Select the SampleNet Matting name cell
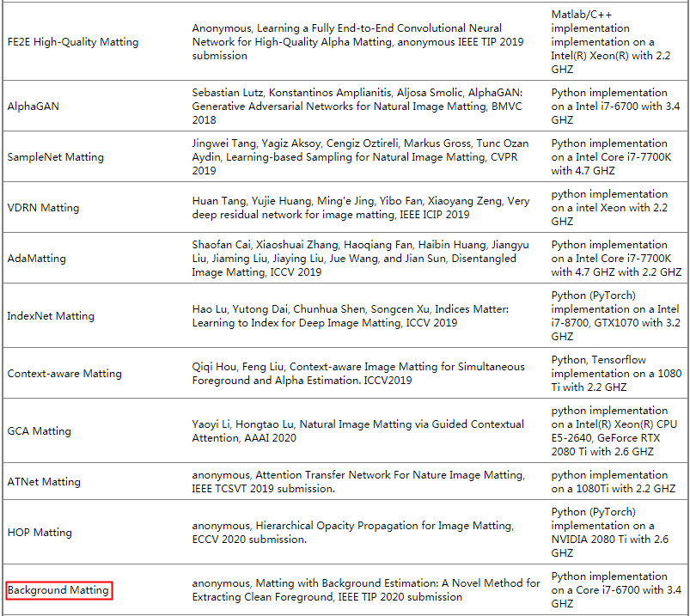Image resolution: width=690 pixels, height=616 pixels. tap(56, 156)
